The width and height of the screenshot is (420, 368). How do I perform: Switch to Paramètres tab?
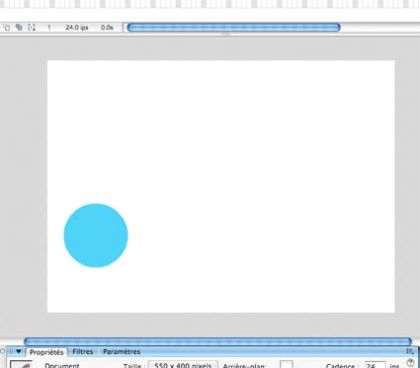(x=122, y=352)
